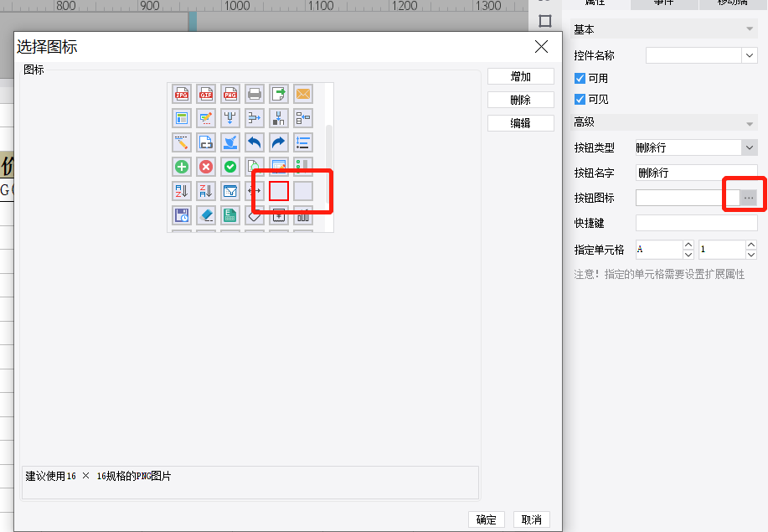Click the 删除 button

tap(521, 100)
